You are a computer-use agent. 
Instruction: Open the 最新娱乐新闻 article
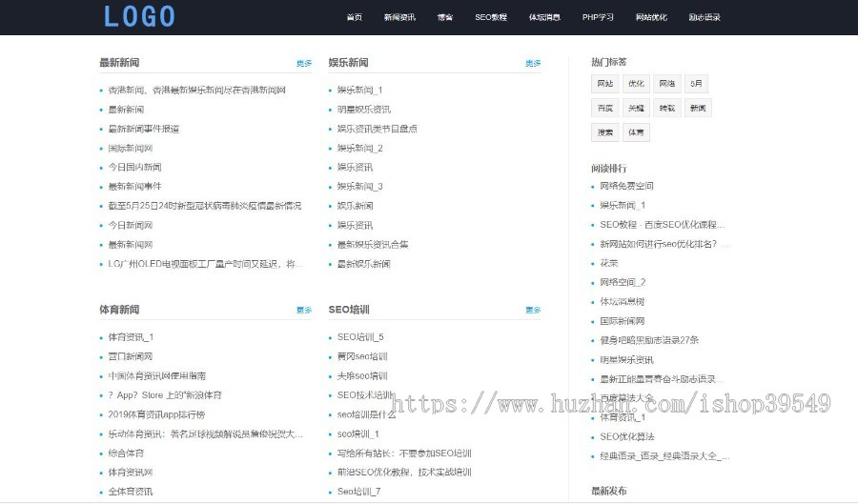pyautogui.click(x=364, y=264)
